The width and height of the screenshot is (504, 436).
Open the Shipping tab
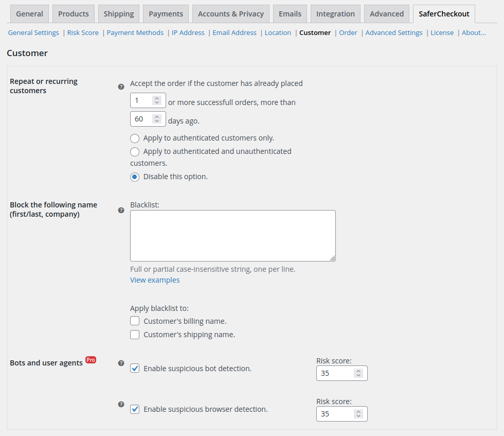119,14
